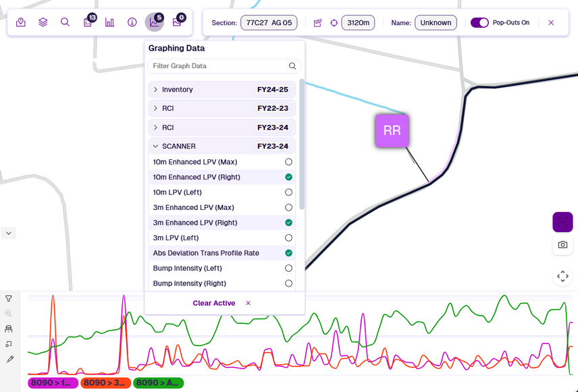
Task: Toggle the graphing data icon with badge 5
Action: coord(155,22)
